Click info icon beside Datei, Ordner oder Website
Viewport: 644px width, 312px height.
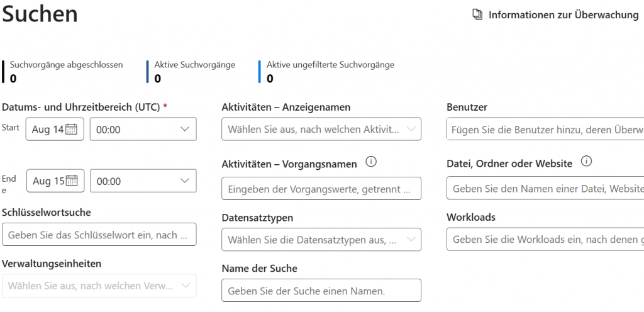(x=586, y=162)
